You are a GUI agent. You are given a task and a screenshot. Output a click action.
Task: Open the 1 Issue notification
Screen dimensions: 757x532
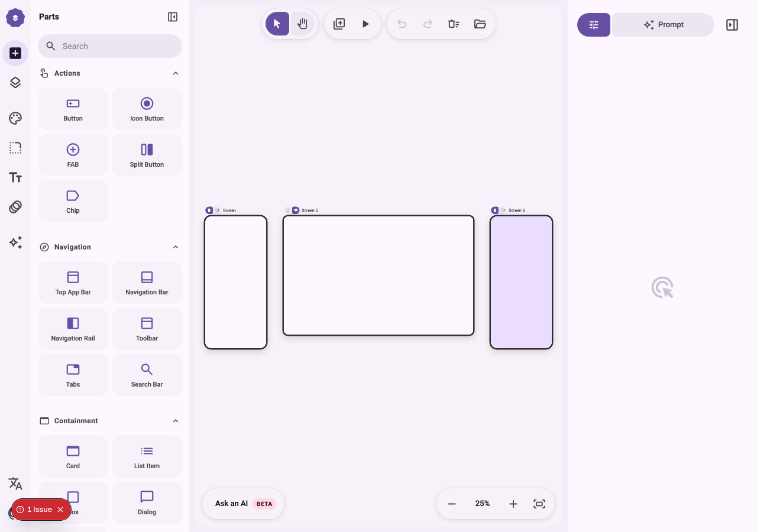point(34,510)
